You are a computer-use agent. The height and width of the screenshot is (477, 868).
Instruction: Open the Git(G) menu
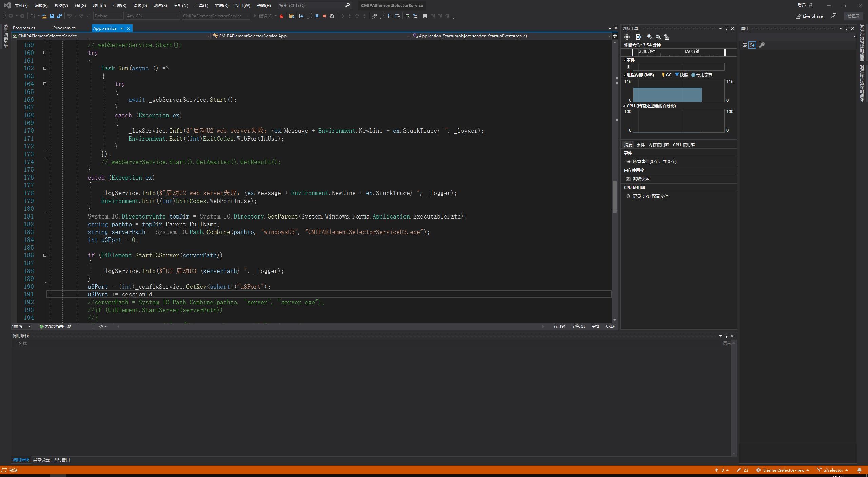point(80,5)
